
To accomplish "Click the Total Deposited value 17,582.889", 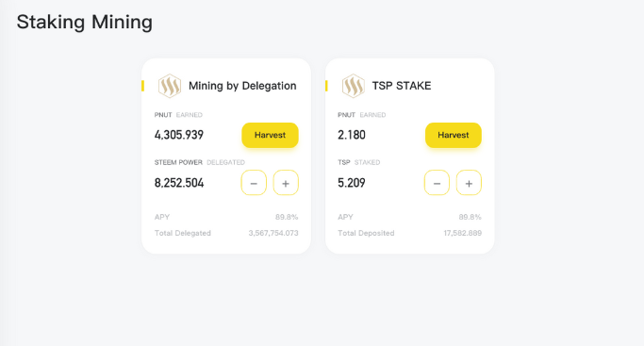I will [x=463, y=233].
